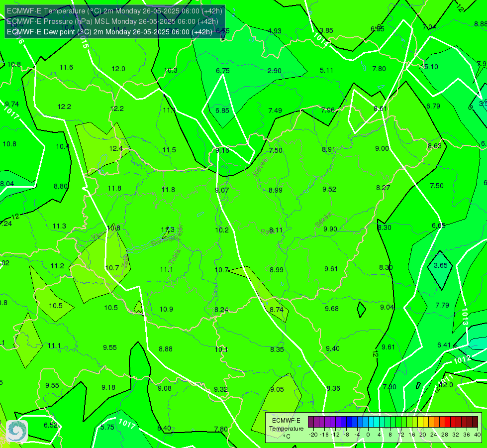
Task: Click the Békés county label
Action: (x=323, y=220)
